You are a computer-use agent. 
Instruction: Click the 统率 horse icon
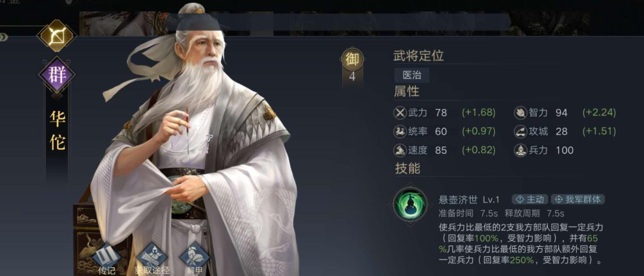(x=400, y=131)
